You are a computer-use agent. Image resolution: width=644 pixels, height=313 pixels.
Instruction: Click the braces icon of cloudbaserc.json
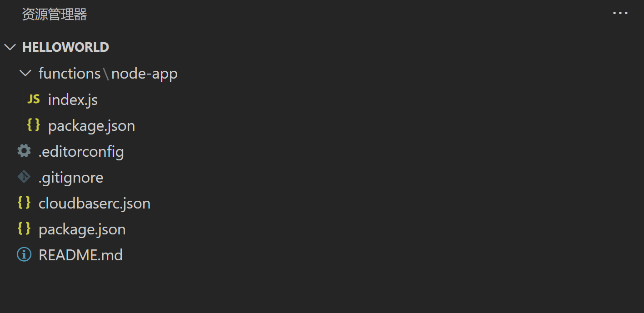tap(24, 203)
